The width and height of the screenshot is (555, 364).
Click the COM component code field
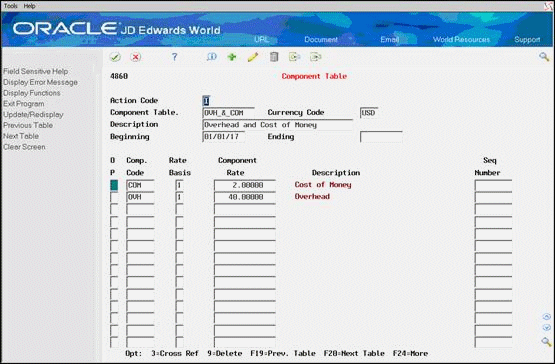point(140,185)
